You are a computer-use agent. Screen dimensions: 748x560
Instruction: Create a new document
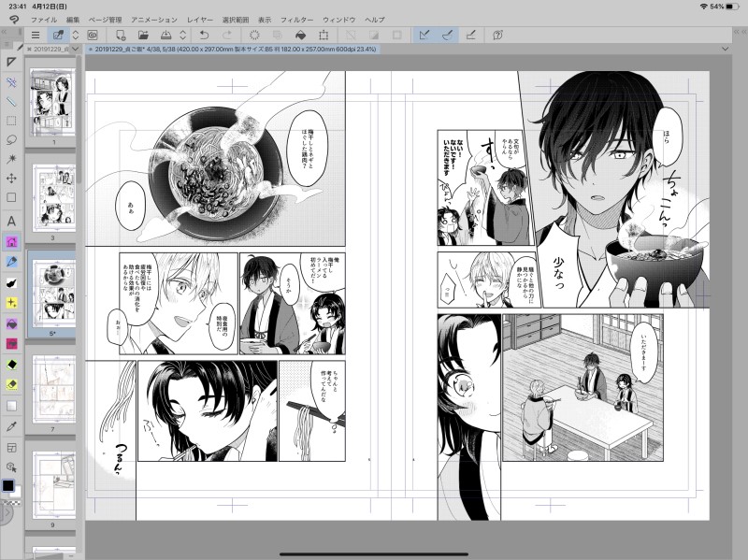[x=121, y=35]
